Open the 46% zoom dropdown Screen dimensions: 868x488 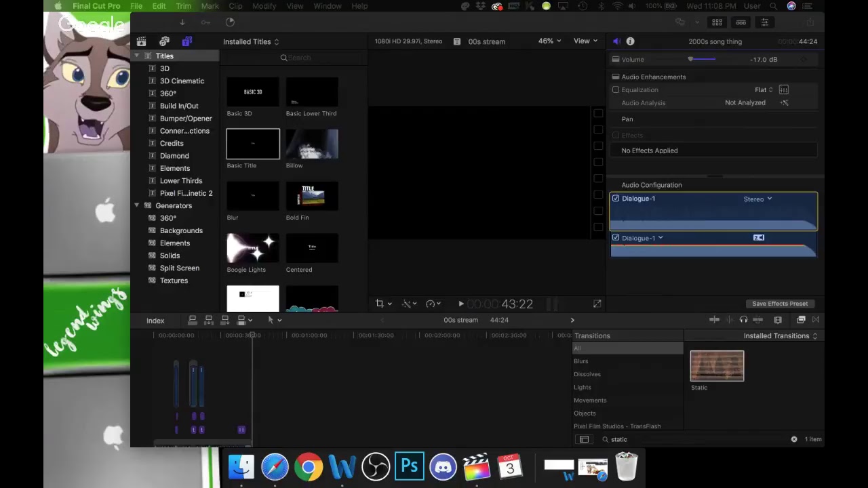[550, 41]
